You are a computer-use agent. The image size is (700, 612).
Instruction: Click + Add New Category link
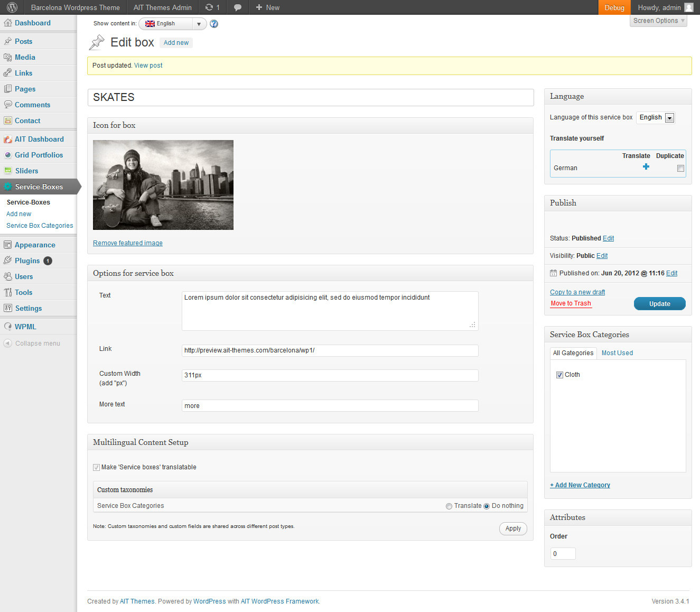coord(580,485)
